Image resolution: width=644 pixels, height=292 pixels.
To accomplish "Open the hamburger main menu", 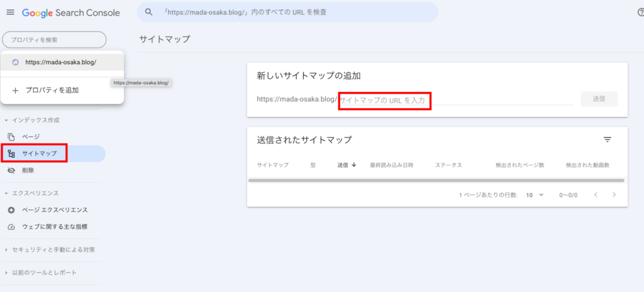I will pyautogui.click(x=11, y=13).
